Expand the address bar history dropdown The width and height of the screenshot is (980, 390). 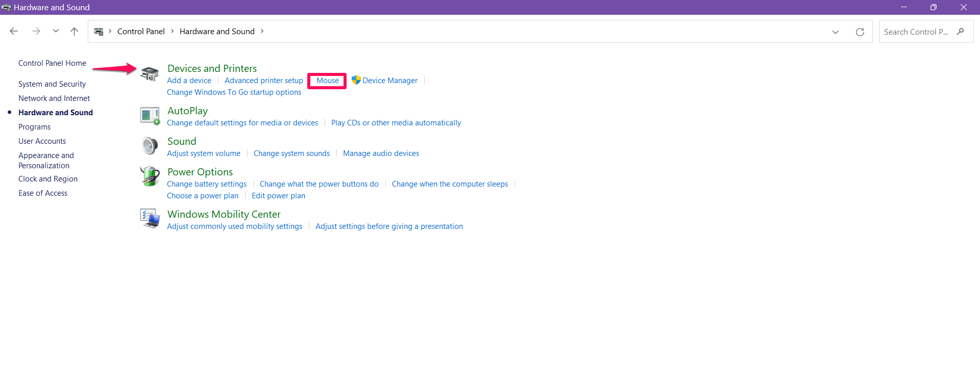coord(836,32)
